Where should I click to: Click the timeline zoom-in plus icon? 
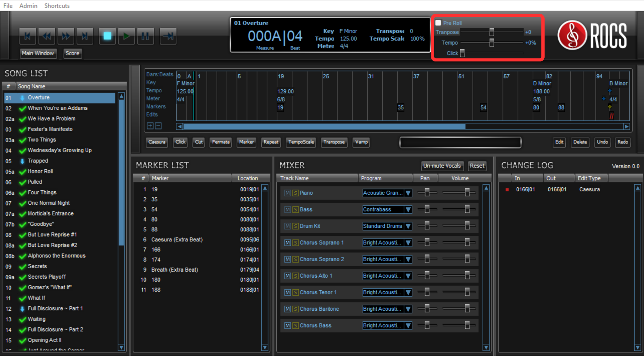tap(150, 126)
